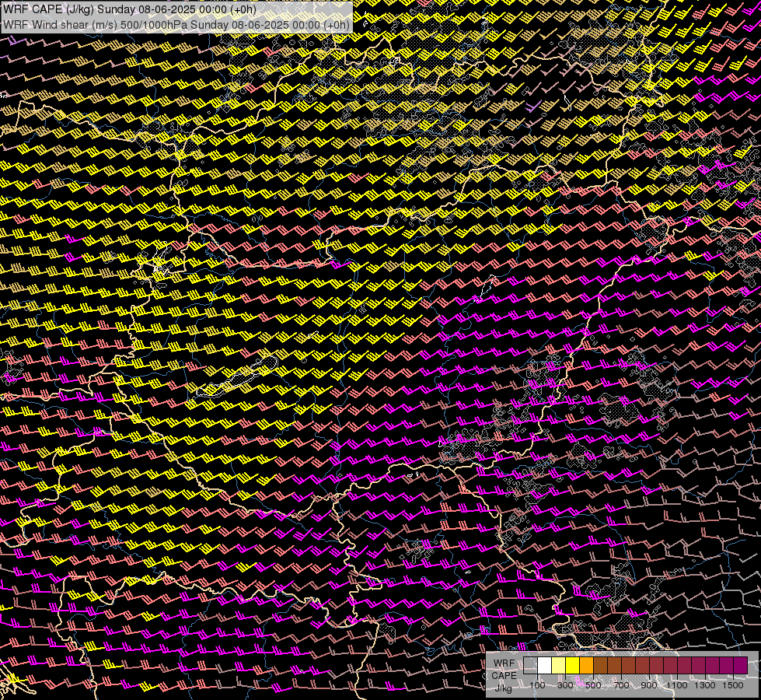Click the WRF Wind shear title line

click(x=176, y=25)
